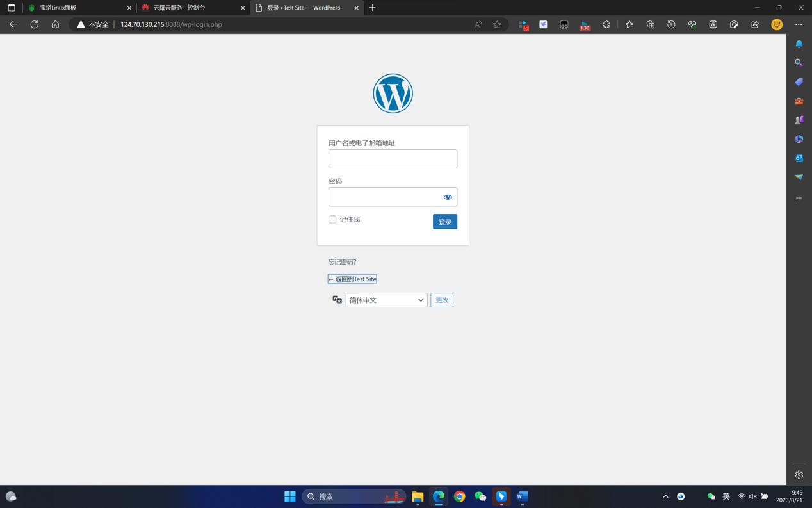Click the home icon in the toolbar
The height and width of the screenshot is (508, 812).
[x=55, y=24]
